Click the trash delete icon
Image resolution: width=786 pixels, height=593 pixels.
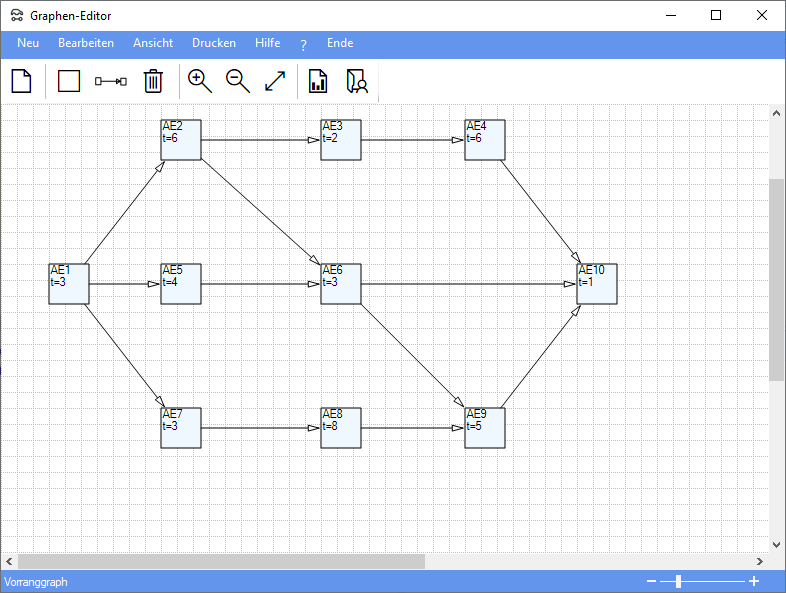coord(153,81)
